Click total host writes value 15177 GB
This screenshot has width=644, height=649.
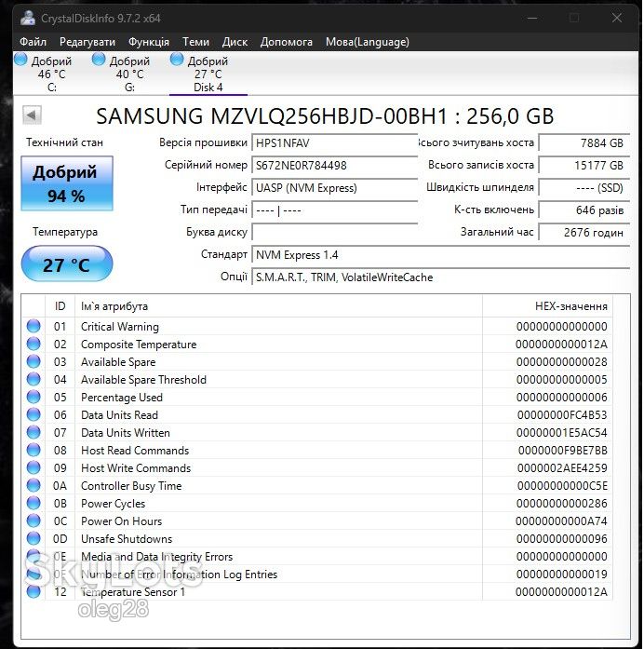pyautogui.click(x=584, y=166)
